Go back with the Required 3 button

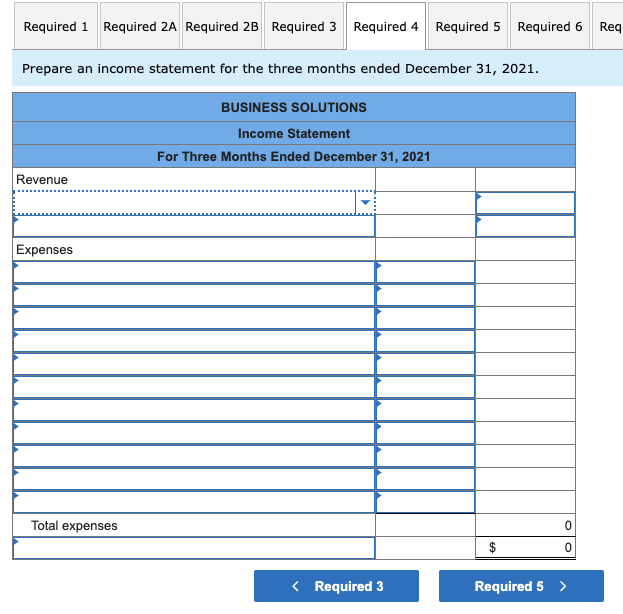[x=336, y=586]
